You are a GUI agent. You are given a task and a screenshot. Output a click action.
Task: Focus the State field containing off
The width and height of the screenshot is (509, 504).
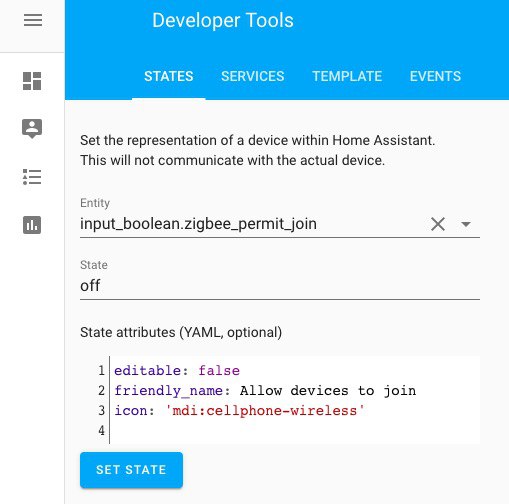click(280, 286)
